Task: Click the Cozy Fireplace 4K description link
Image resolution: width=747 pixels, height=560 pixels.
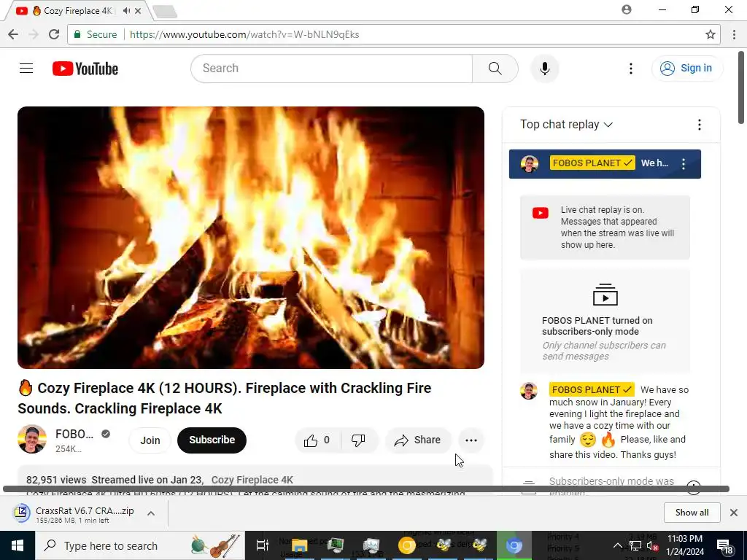Action: point(252,480)
